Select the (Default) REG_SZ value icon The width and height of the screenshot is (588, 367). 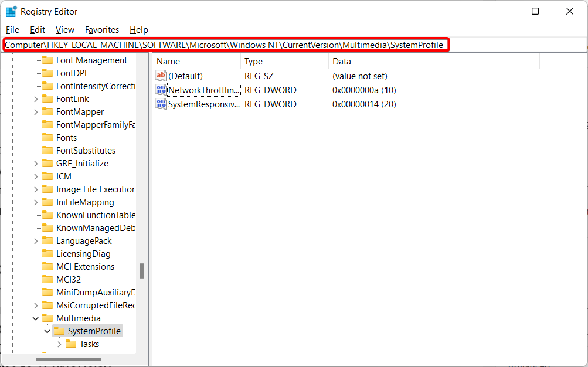point(161,76)
